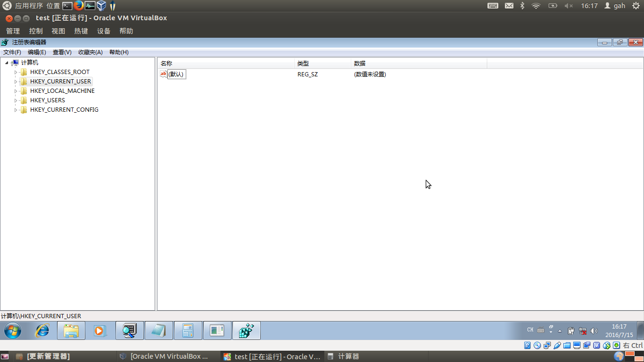Open Windows Media Player taskbar icon
Viewport: 644px width, 362px height.
100,331
